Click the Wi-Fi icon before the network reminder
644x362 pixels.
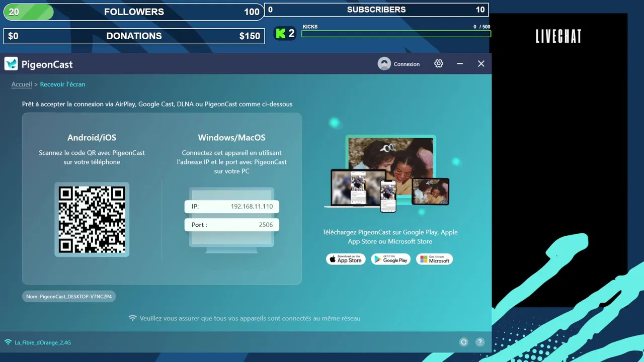[x=133, y=318]
